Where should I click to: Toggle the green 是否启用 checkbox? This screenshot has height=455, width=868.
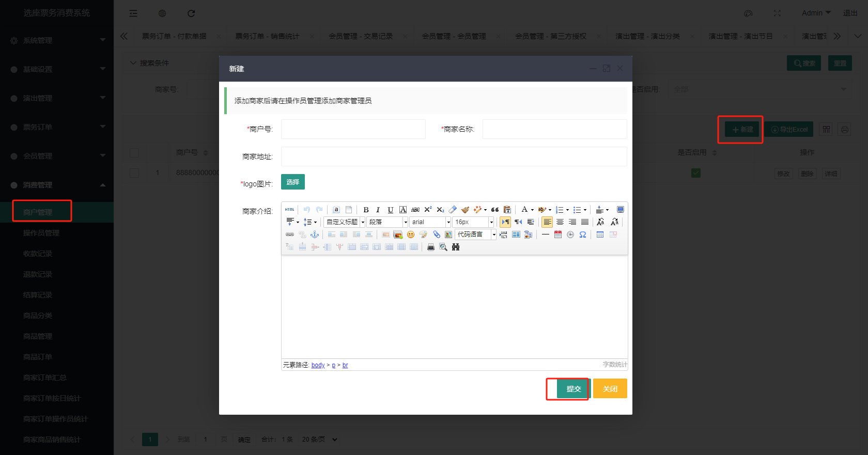click(x=696, y=173)
